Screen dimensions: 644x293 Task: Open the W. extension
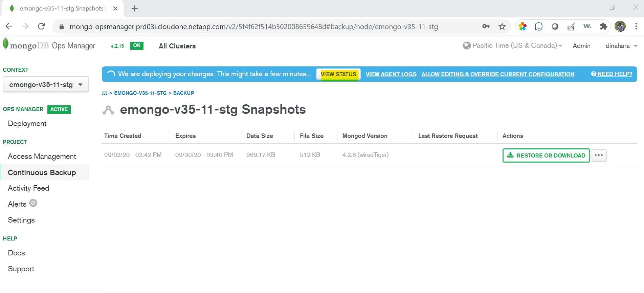(x=587, y=26)
